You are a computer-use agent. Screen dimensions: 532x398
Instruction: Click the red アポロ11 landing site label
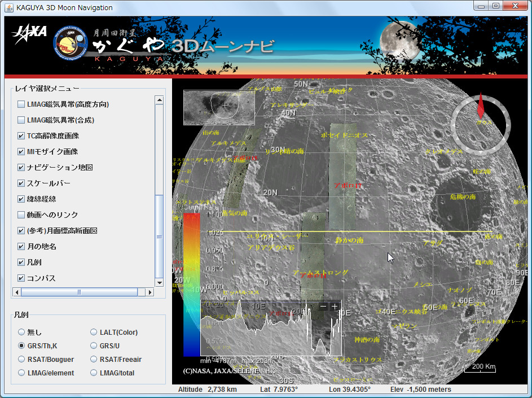point(313,275)
